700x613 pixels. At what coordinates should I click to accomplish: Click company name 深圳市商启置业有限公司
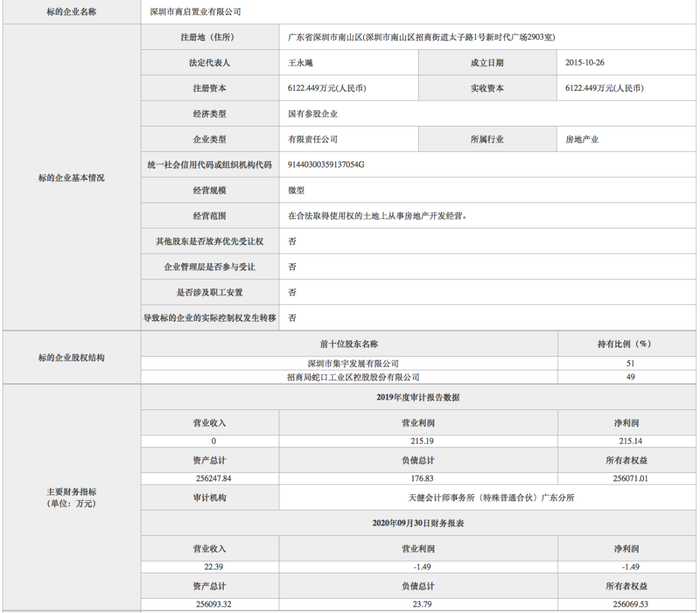point(195,12)
